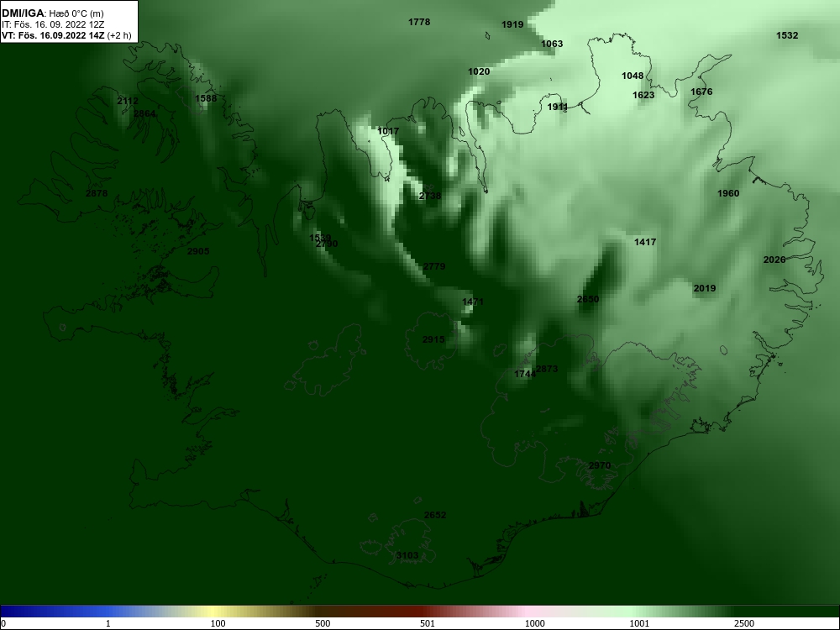Click the 1017 height label
840x630 pixels.
tap(388, 131)
